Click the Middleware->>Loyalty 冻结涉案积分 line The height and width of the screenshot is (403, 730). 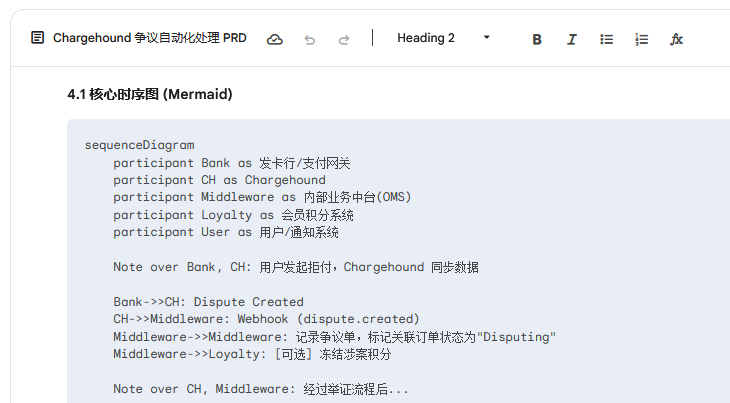point(252,354)
